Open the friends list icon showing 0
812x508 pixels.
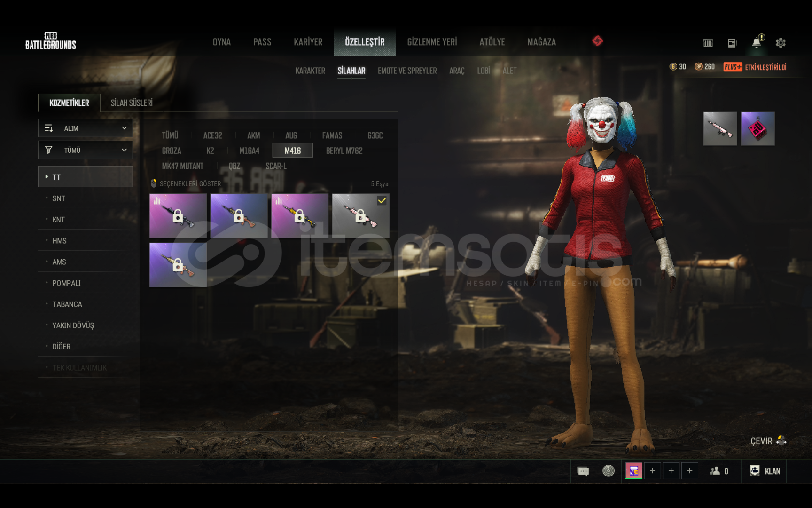(719, 471)
